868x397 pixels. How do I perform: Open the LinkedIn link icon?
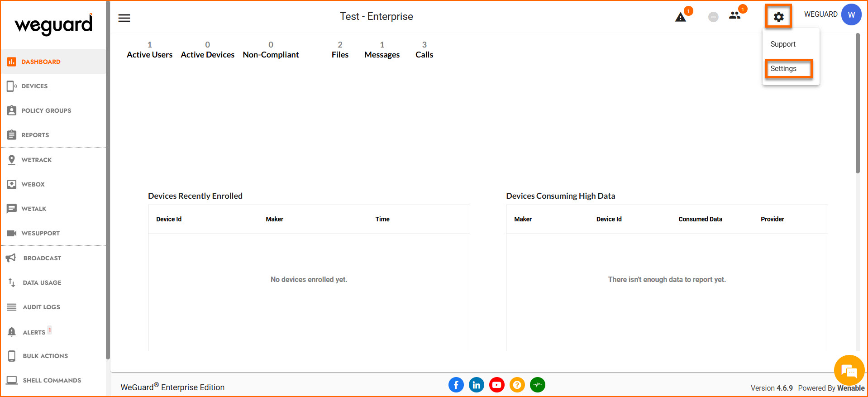[477, 385]
